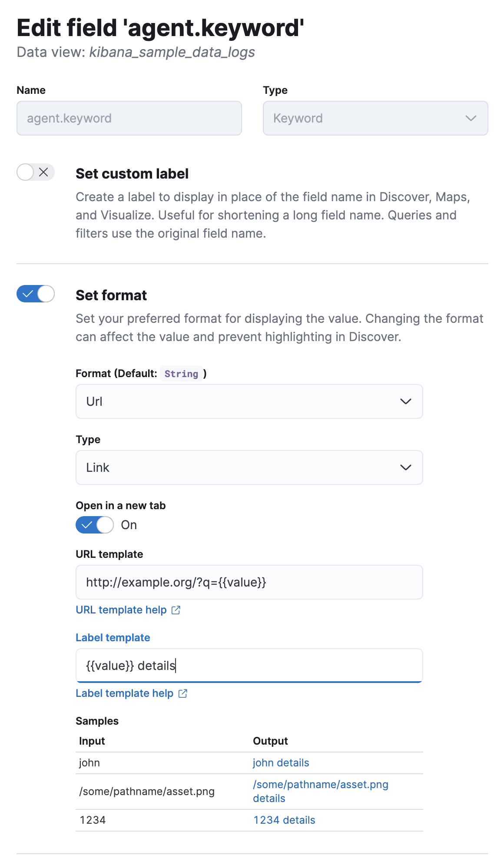Turn off Open in a new tab

click(x=94, y=525)
